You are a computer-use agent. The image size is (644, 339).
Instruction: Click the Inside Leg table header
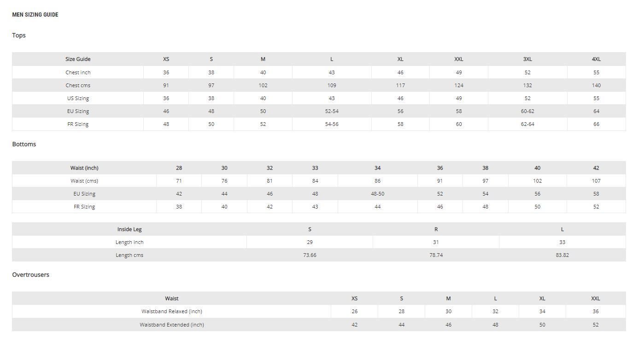(x=129, y=229)
